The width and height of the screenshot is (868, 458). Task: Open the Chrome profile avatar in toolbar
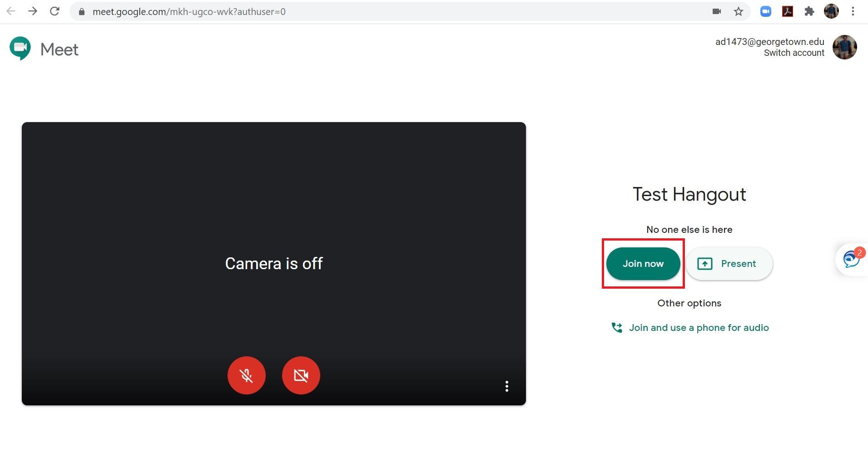point(831,11)
